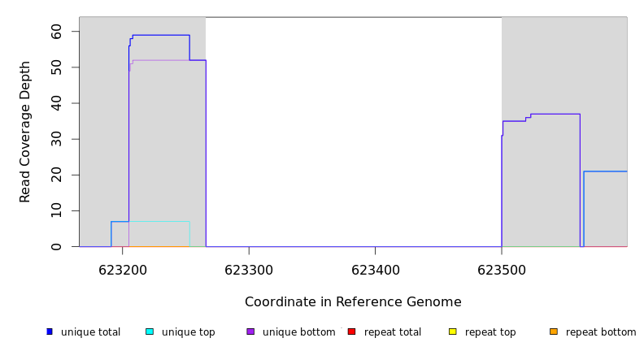Click the 30 y-axis tick label
644x351 pixels.
pos(56,139)
